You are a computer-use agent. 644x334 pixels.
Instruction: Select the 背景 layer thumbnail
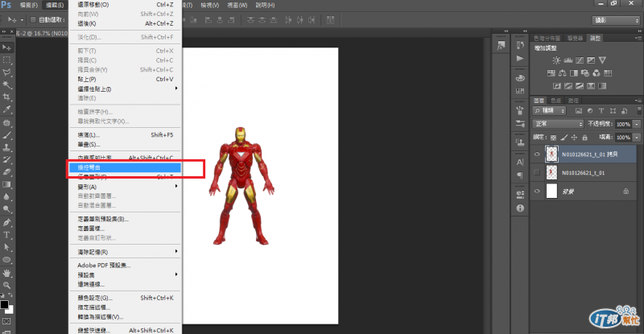click(552, 191)
